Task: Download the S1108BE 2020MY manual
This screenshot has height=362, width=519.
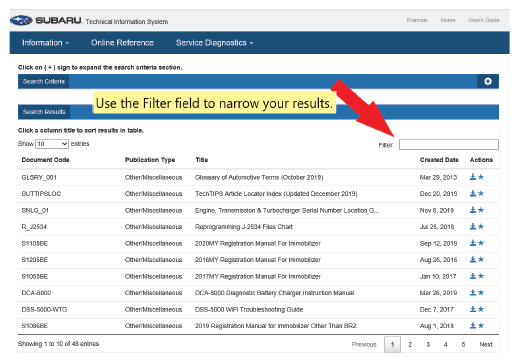Action: (473, 243)
